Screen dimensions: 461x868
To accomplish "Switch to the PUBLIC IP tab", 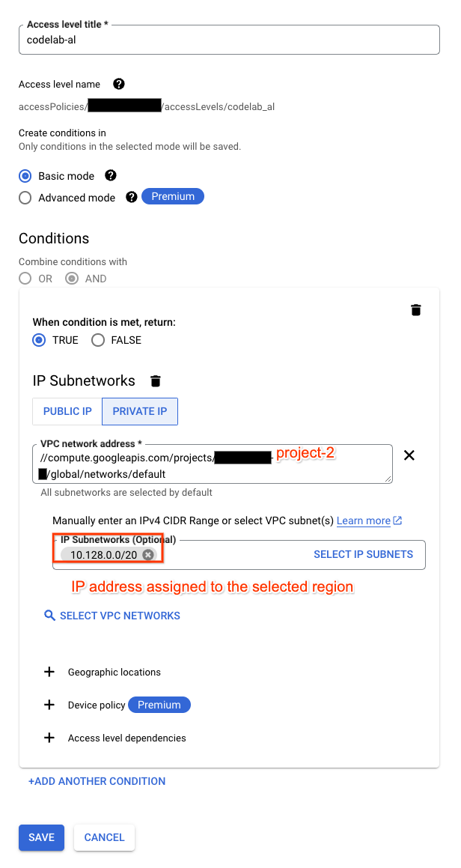I will point(66,410).
